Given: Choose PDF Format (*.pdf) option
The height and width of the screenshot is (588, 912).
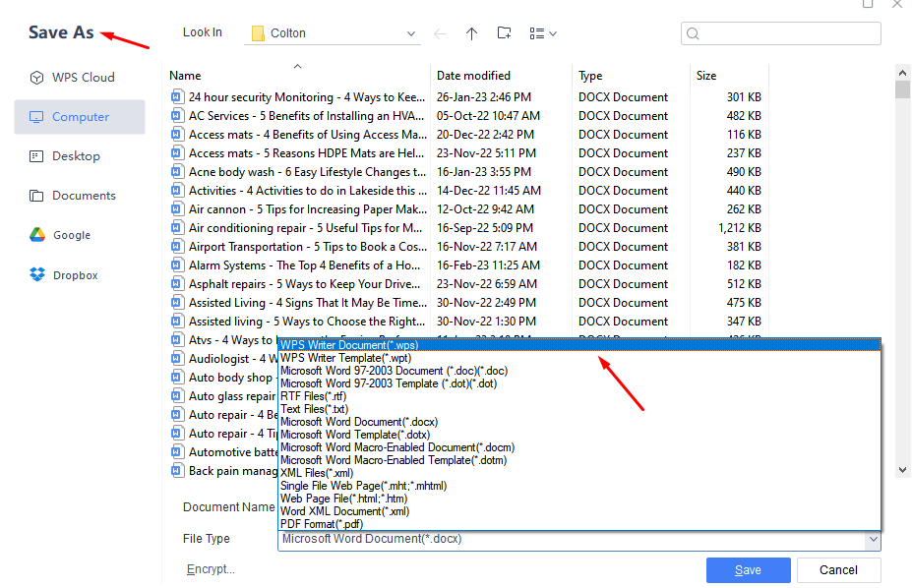Looking at the screenshot, I should click(x=579, y=524).
